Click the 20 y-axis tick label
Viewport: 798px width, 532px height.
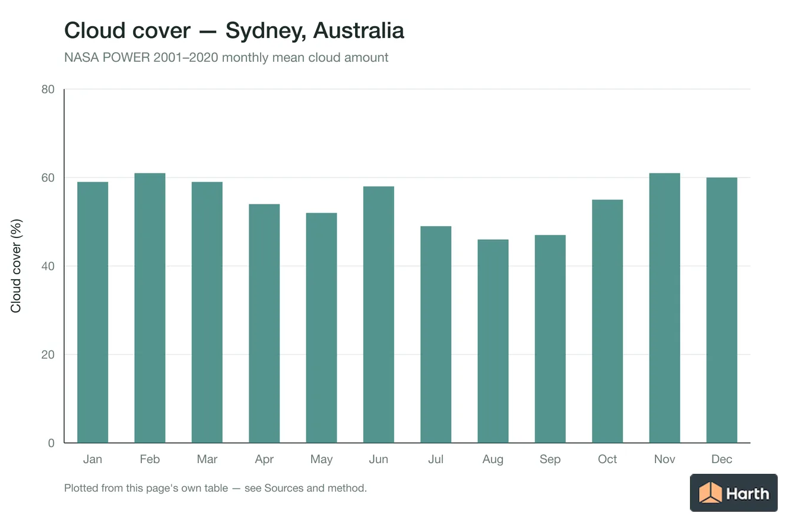48,354
